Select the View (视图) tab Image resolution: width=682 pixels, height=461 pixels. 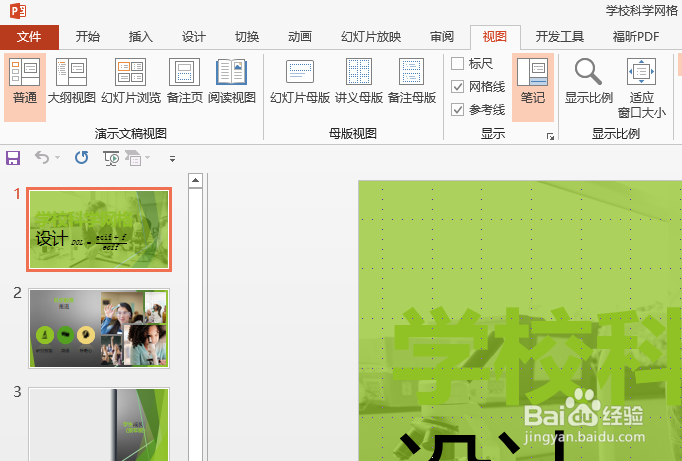coord(495,37)
